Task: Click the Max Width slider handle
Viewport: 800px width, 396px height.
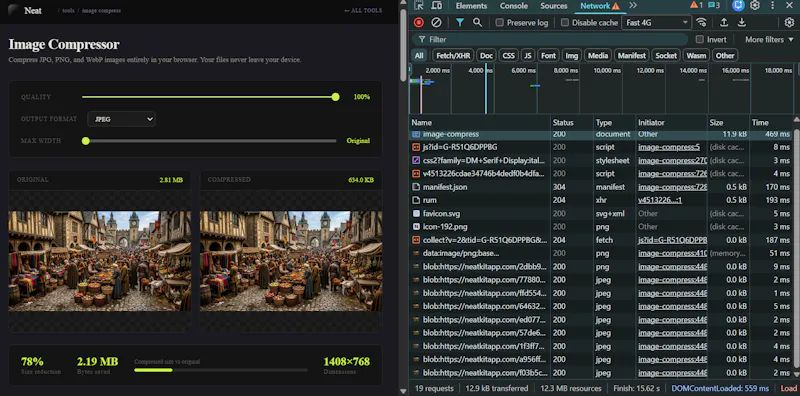Action: (86, 141)
